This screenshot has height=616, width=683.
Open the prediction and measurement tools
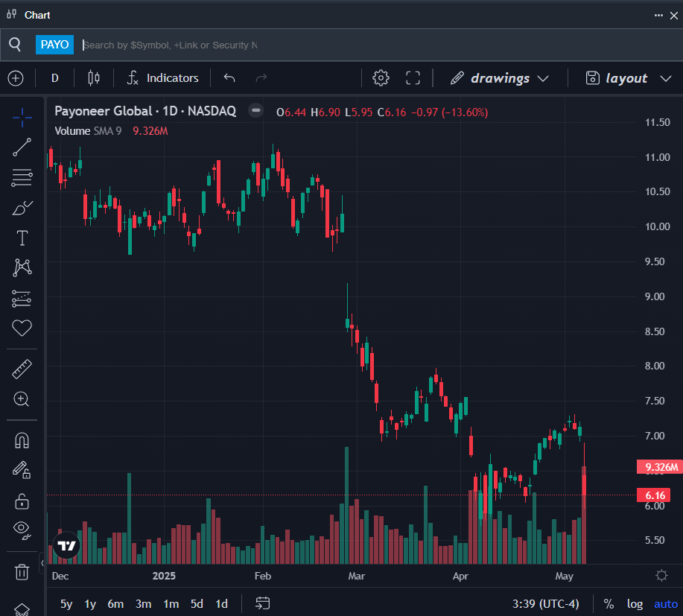22,299
